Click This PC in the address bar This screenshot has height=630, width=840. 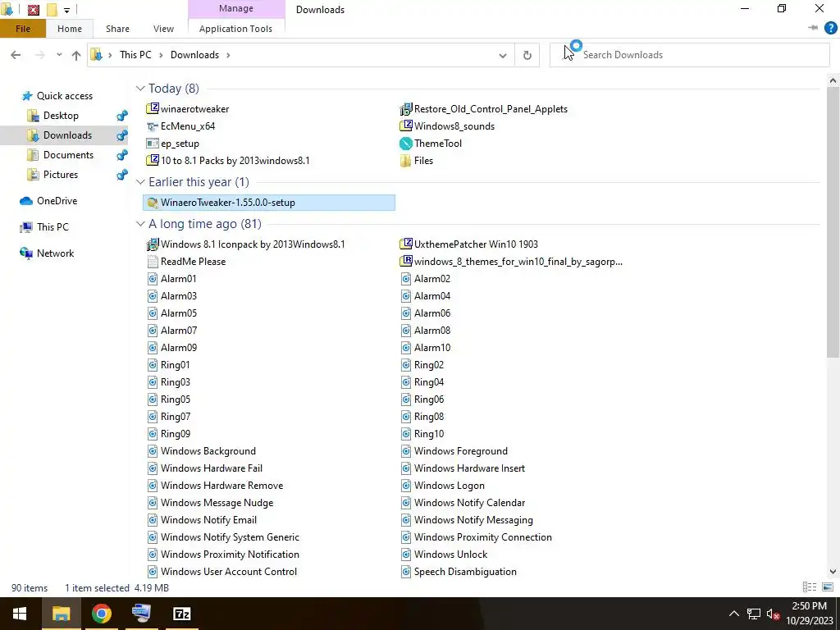point(135,55)
